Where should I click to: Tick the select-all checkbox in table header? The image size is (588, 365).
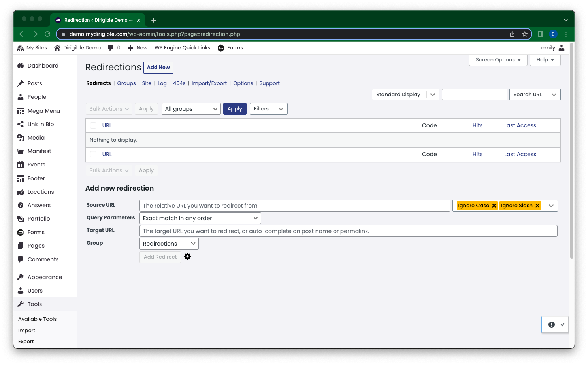pos(93,125)
